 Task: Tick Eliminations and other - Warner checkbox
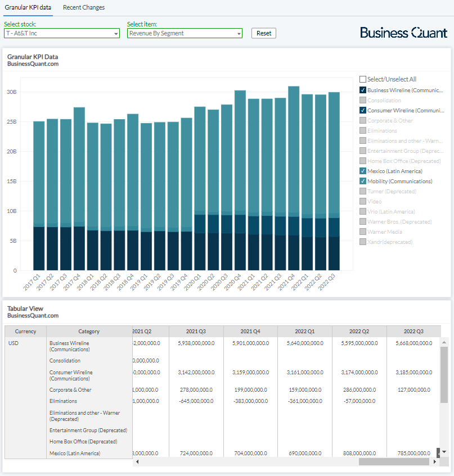362,140
